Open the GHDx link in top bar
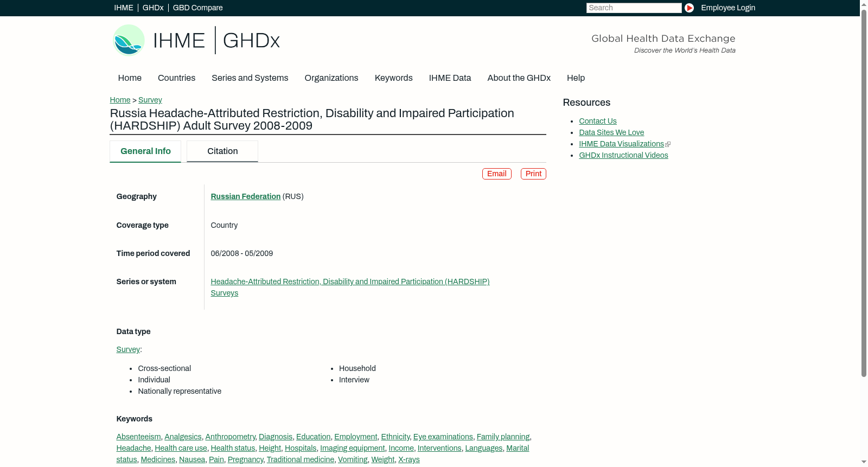This screenshot has height=467, width=868. [153, 8]
